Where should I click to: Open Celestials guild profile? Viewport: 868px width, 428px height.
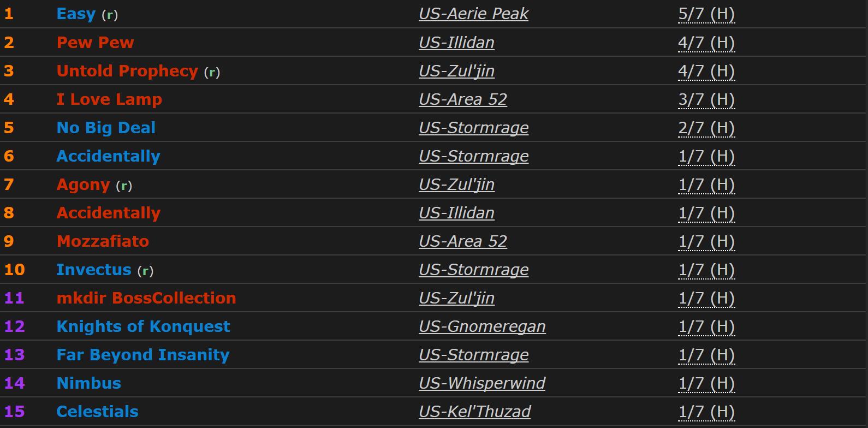tap(97, 412)
